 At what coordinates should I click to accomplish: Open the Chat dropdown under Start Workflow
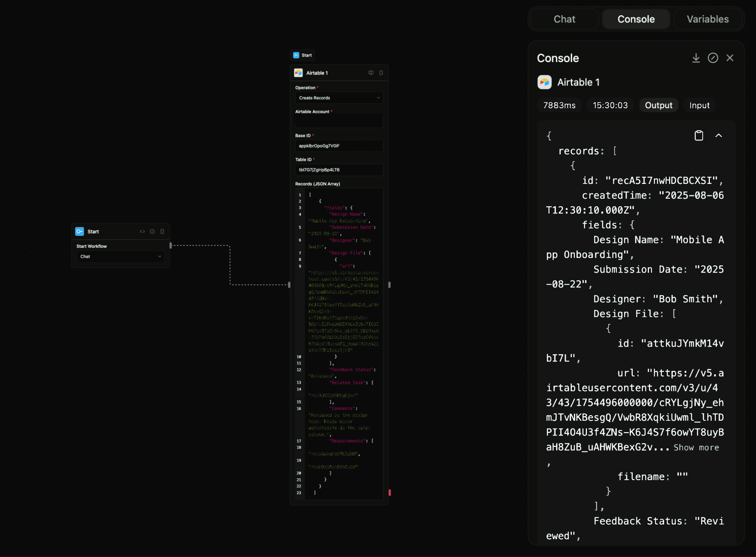point(120,257)
